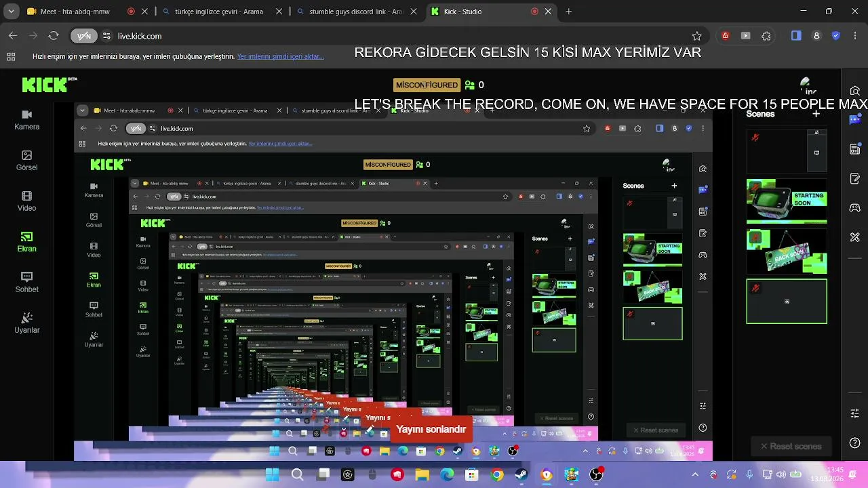868x488 pixels.
Task: Open the Chrome three-dot menu
Action: [854, 36]
